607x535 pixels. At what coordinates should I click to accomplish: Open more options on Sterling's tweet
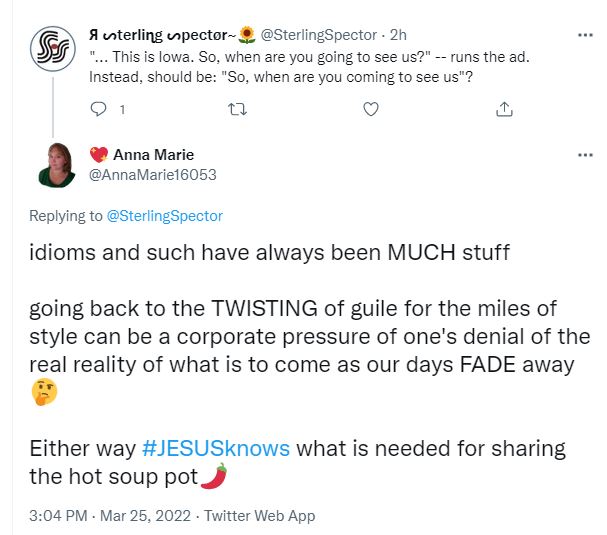(x=585, y=35)
